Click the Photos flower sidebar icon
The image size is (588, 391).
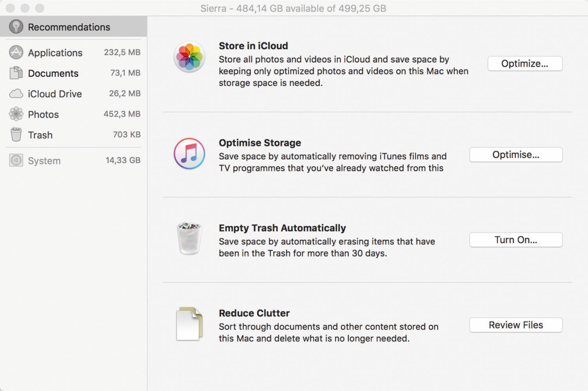[x=16, y=114]
